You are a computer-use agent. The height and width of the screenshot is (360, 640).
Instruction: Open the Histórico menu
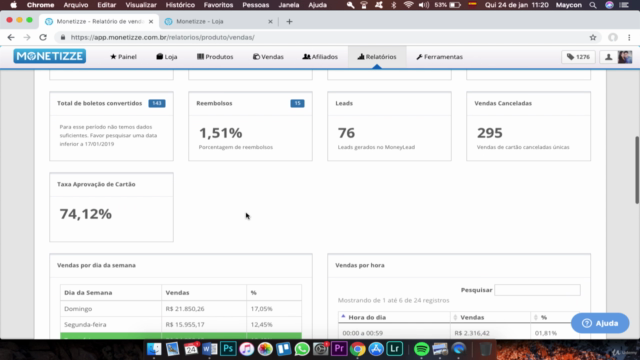tap(180, 5)
